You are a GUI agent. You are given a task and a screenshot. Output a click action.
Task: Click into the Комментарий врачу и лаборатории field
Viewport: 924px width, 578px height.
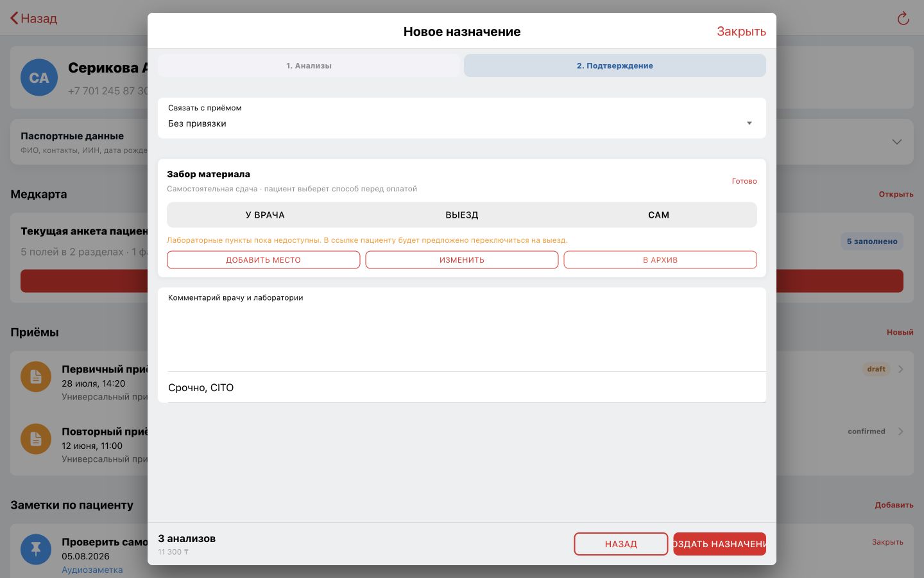tap(462, 329)
